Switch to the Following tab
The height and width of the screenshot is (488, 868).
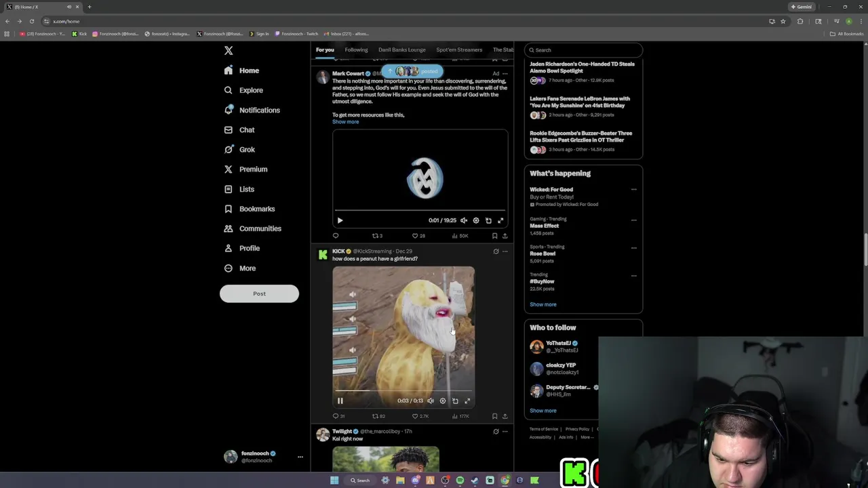click(356, 49)
